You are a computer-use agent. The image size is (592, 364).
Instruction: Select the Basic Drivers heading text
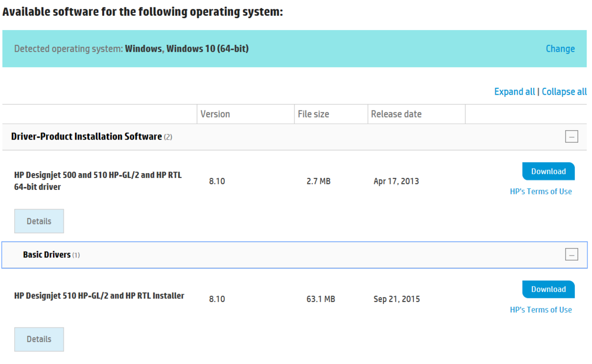coord(47,255)
